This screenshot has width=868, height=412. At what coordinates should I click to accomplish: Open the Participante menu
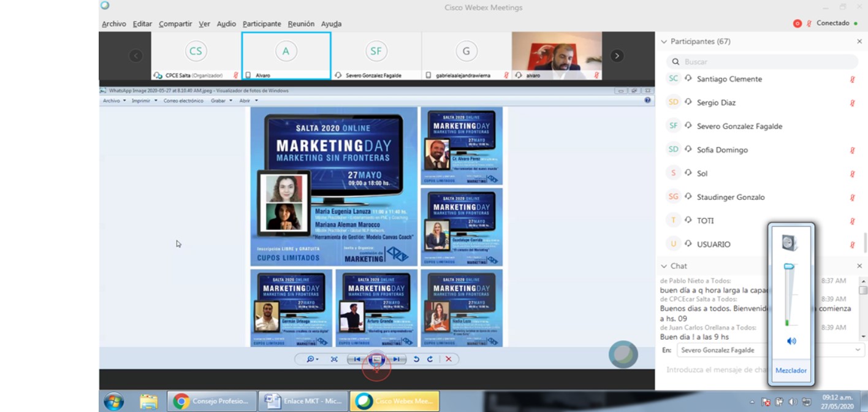tap(262, 24)
